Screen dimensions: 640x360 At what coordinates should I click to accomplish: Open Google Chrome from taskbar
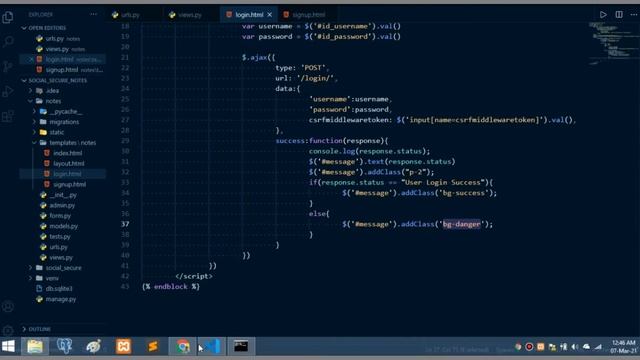pos(183,347)
